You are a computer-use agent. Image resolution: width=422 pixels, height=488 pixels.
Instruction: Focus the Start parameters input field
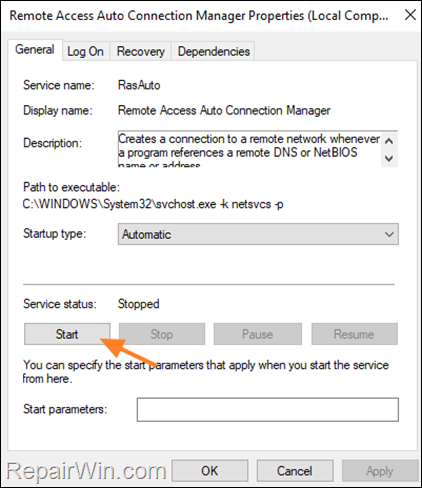[268, 409]
